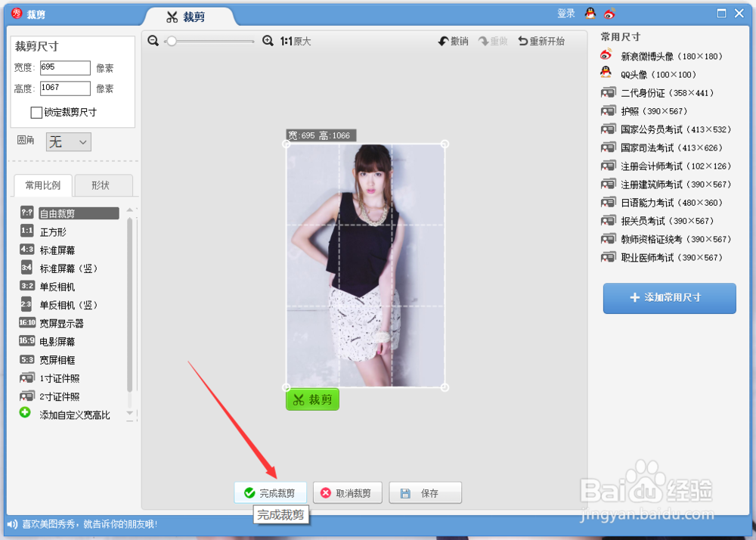Click the top-left crop handle
Screen dimensions: 756x540
click(x=287, y=144)
